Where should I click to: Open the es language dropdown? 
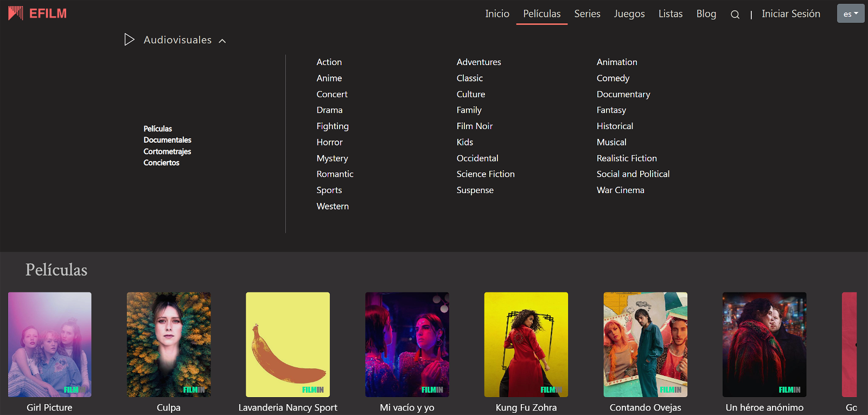coord(851,14)
